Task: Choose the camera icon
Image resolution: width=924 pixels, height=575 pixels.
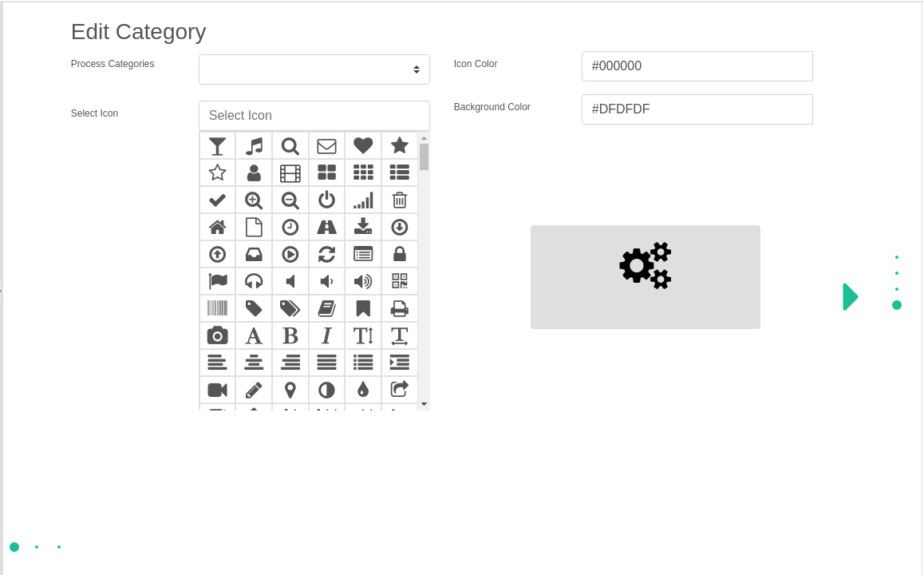Action: tap(217, 335)
